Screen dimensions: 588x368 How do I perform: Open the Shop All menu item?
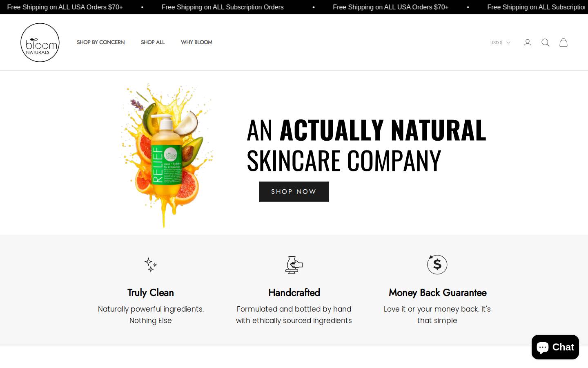click(x=153, y=42)
